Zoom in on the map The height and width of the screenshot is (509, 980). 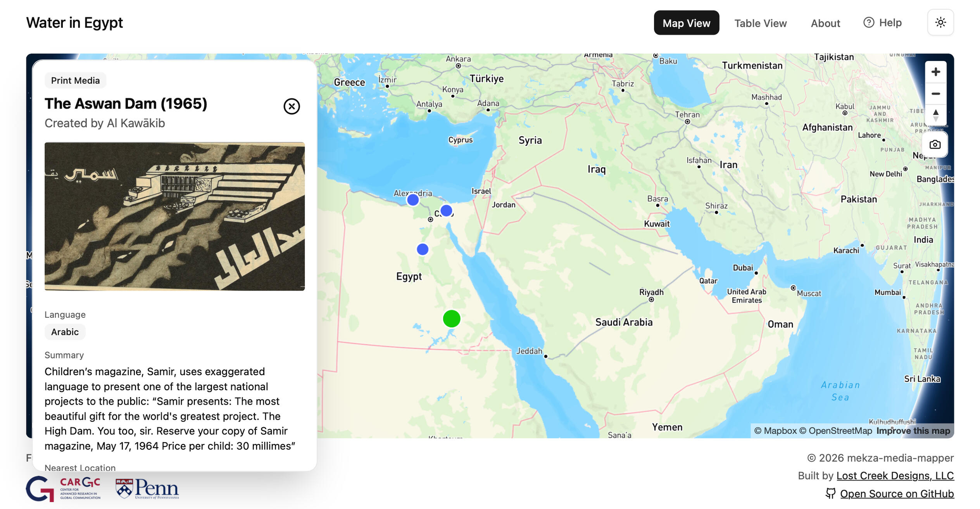[x=936, y=71]
